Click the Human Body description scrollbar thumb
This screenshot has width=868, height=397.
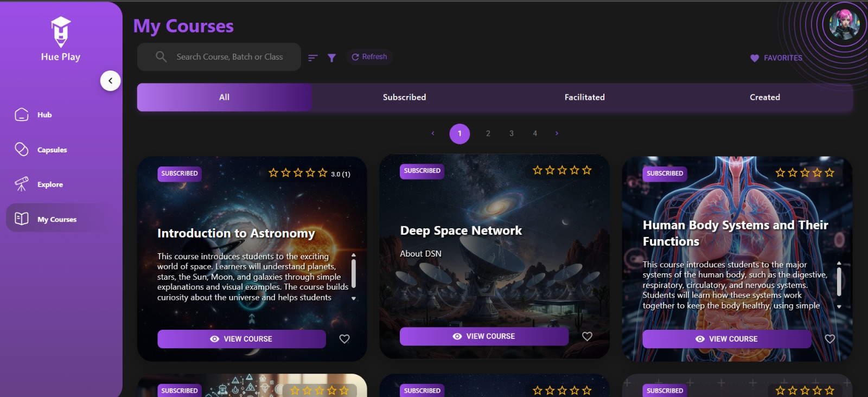839,281
